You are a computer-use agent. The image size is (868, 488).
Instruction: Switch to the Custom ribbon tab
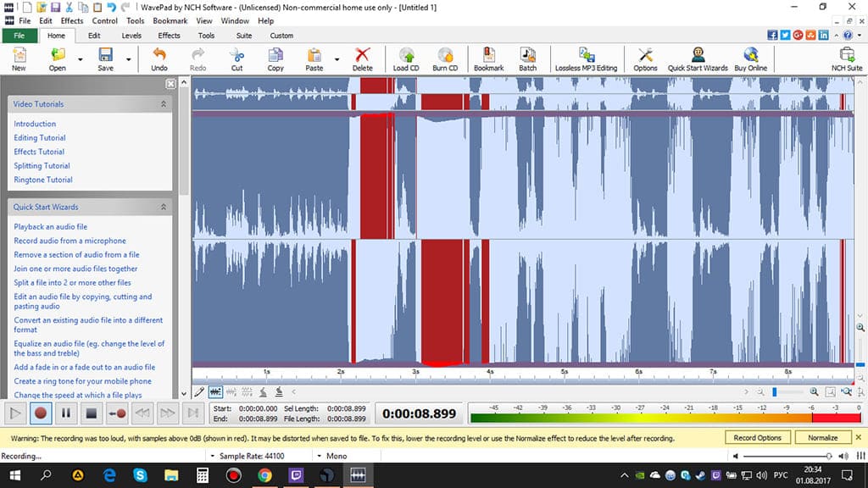pos(281,36)
